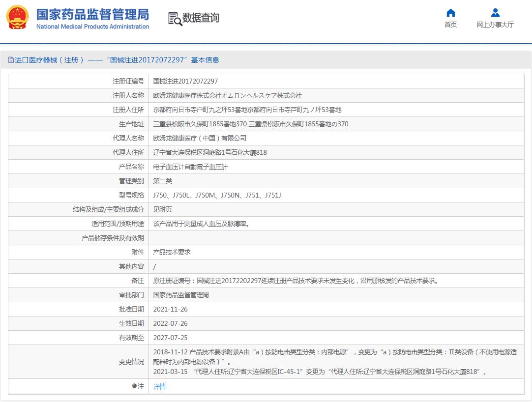Select 国家药品监督管理局 approval department value
This screenshot has height=402, width=532.
pos(181,295)
